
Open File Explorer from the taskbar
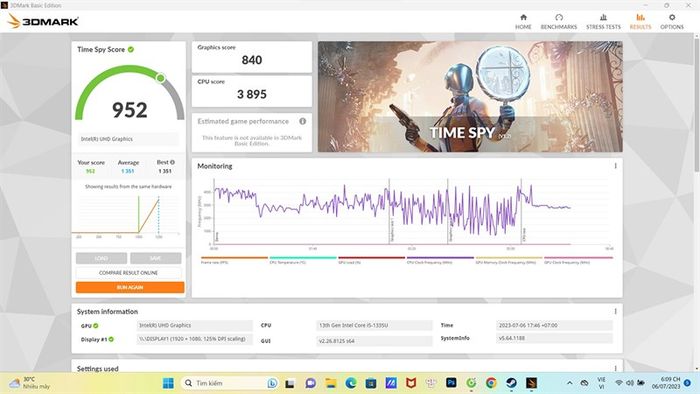331,383
